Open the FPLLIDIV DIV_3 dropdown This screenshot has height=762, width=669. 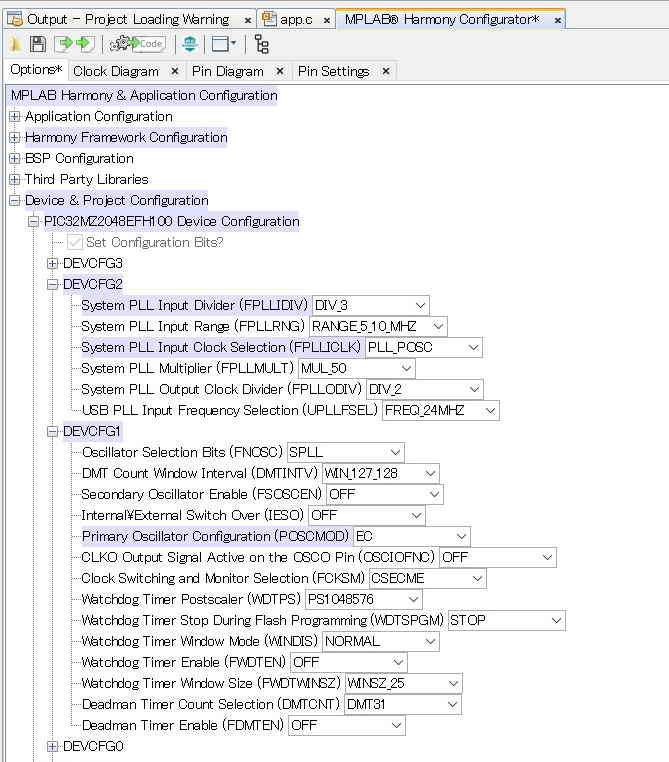371,306
